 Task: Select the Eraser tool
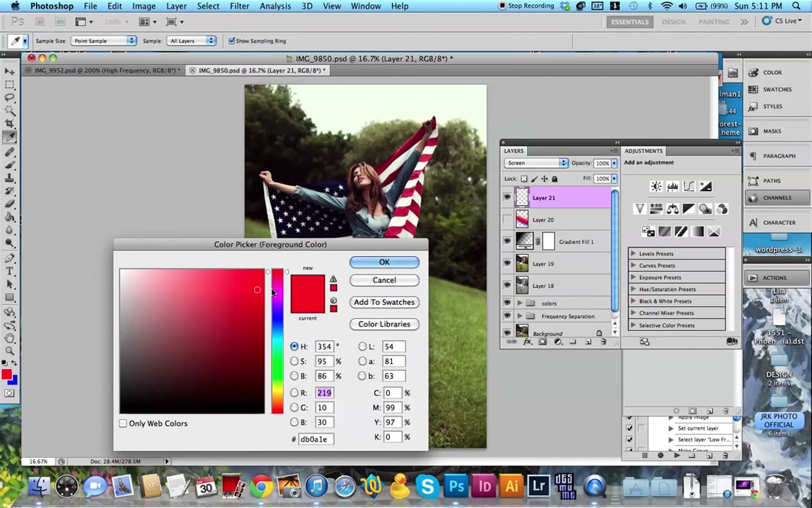[x=9, y=204]
